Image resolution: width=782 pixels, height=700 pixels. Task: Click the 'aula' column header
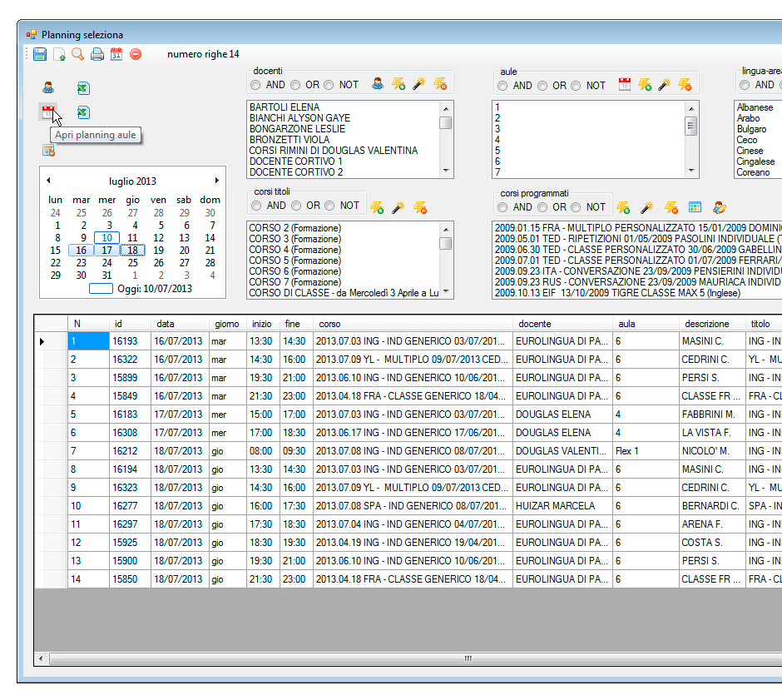(646, 324)
